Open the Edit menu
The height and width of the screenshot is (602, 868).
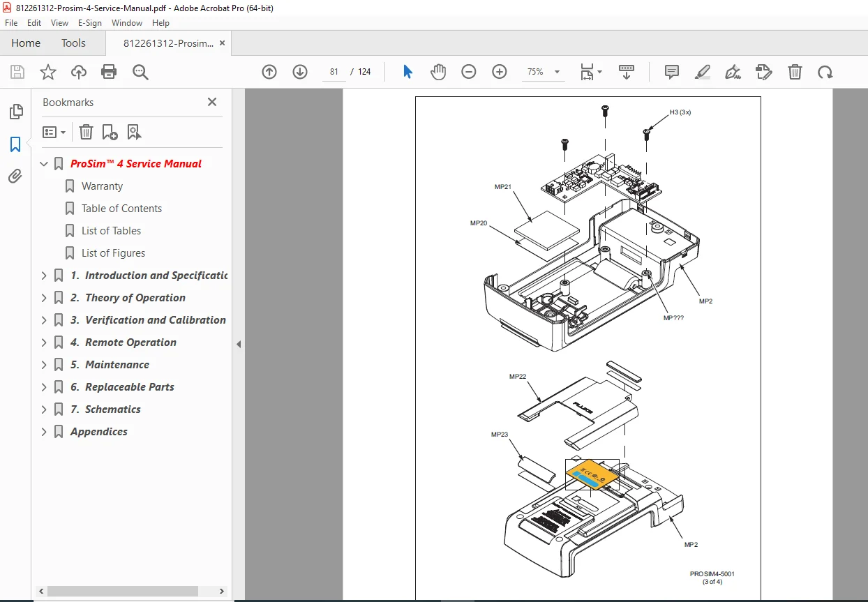(33, 23)
